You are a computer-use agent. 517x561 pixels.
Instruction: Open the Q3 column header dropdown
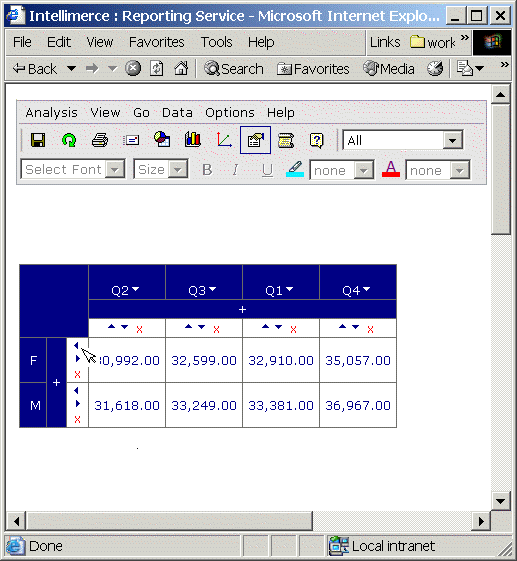(213, 289)
